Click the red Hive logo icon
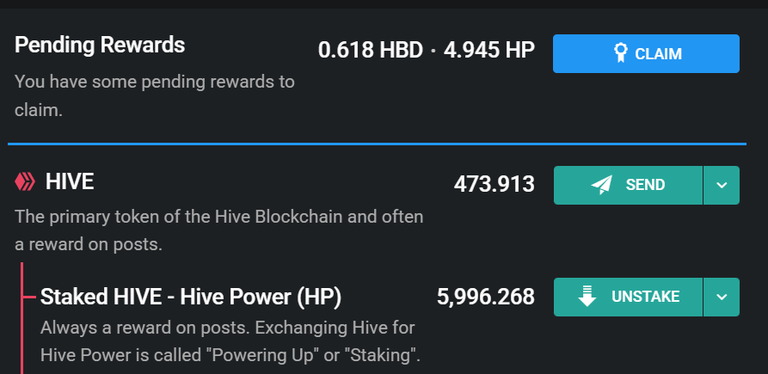The image size is (768, 374). [x=25, y=182]
